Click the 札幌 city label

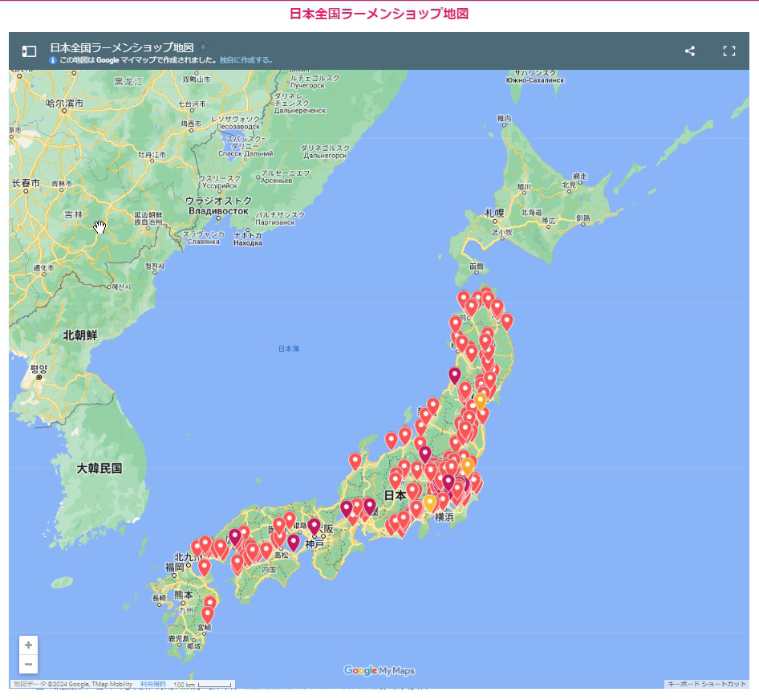(494, 213)
